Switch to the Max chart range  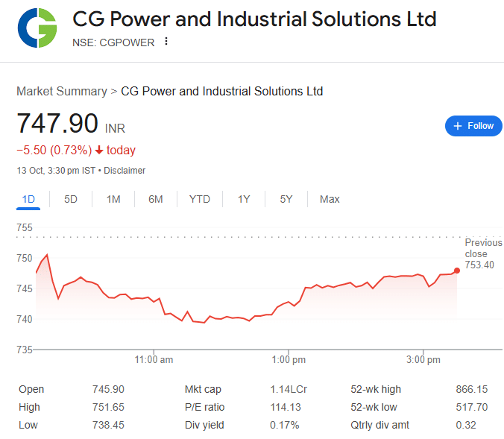[x=330, y=199]
